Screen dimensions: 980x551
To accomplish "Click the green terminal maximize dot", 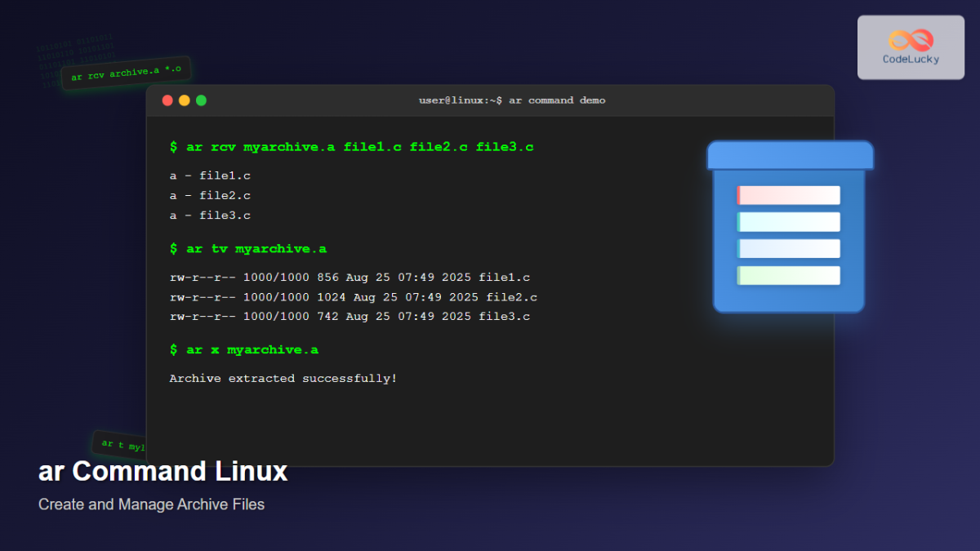I will pos(201,100).
